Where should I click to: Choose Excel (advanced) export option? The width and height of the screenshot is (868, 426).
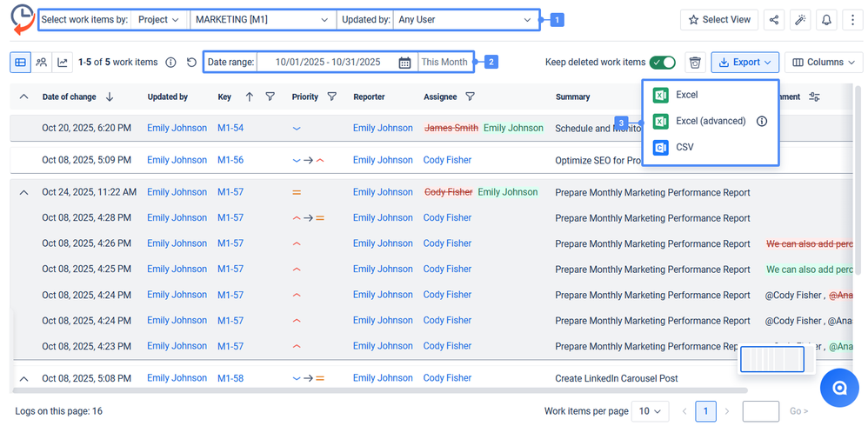click(x=710, y=121)
